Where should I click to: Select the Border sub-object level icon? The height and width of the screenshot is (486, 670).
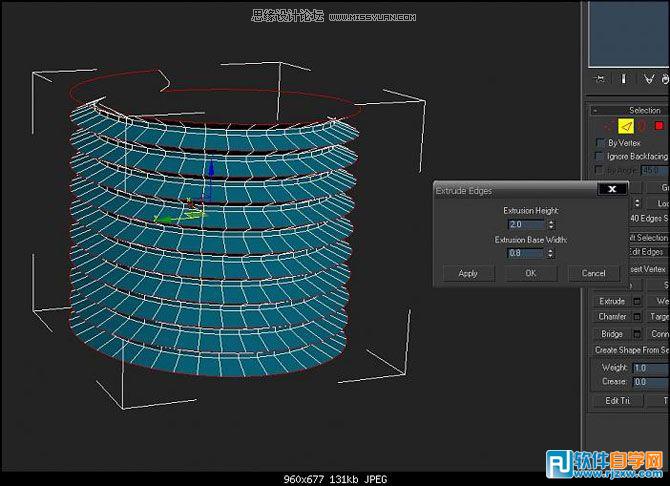(x=642, y=126)
